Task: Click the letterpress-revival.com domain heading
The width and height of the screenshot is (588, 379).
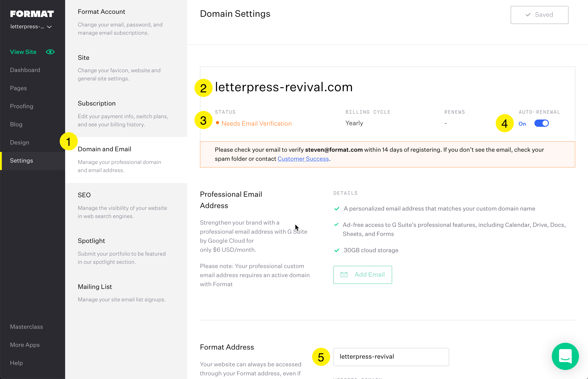Action: pyautogui.click(x=284, y=87)
